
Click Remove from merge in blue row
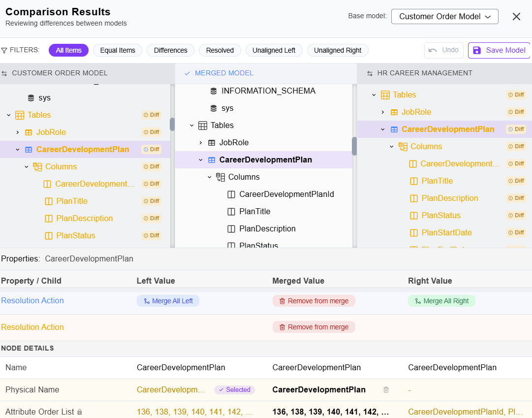tap(314, 301)
